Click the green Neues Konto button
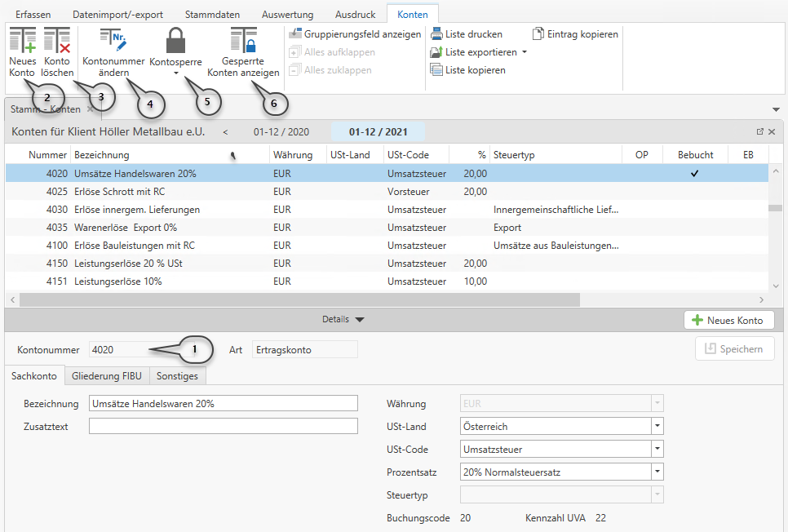Screen dimensions: 788x532 [x=728, y=321]
